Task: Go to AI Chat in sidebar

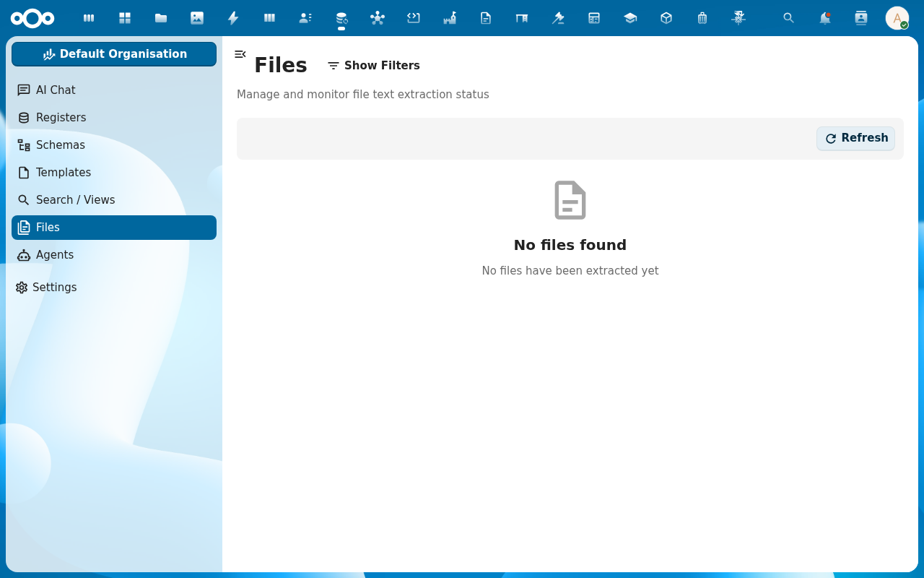Action: (114, 90)
